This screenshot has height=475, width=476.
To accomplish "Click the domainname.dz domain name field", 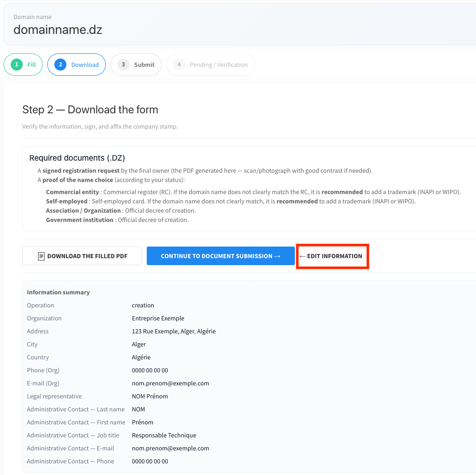I will point(58,30).
